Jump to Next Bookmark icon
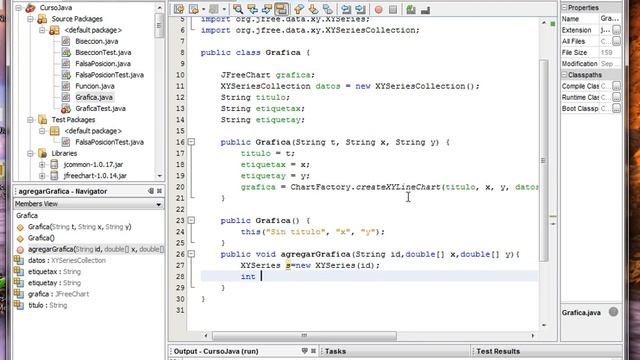 [x=313, y=9]
